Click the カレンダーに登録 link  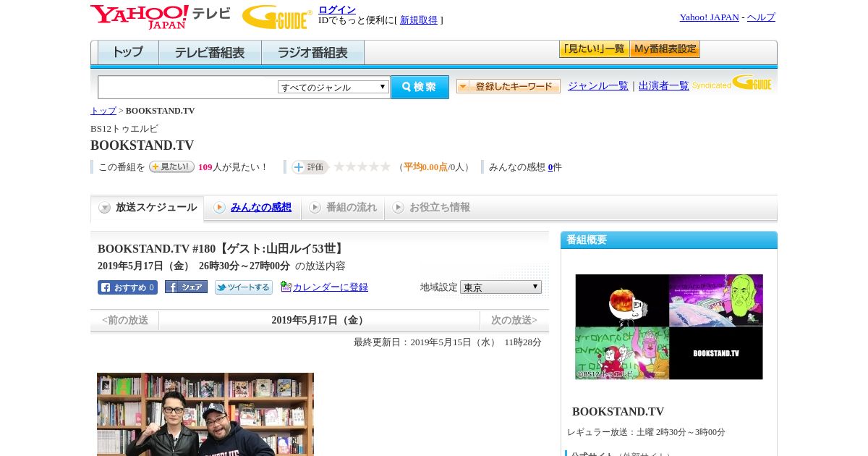(x=331, y=287)
